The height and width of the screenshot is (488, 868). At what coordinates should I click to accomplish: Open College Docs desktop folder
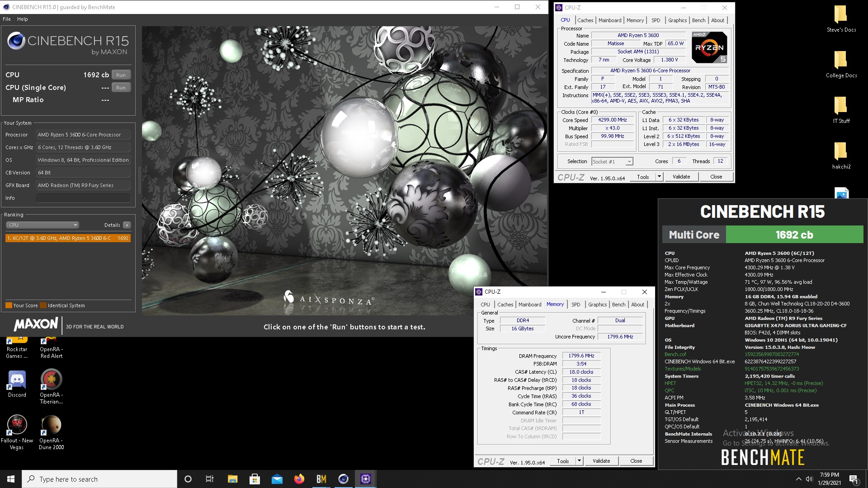(x=841, y=64)
